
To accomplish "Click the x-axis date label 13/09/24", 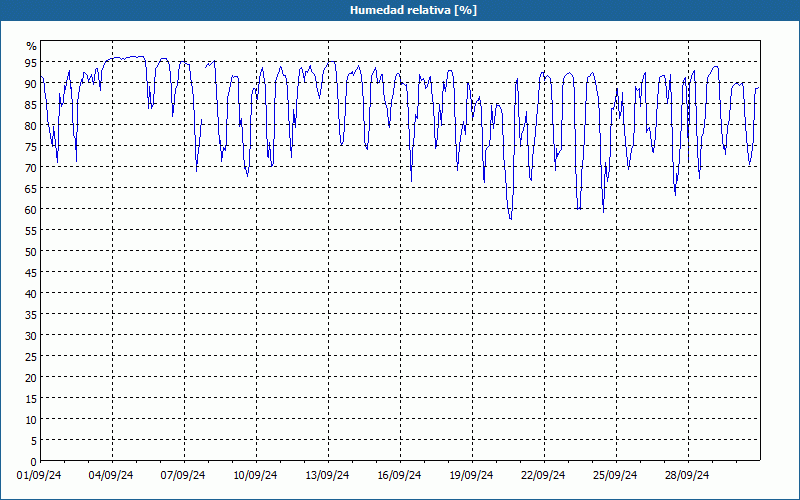I will [327, 475].
